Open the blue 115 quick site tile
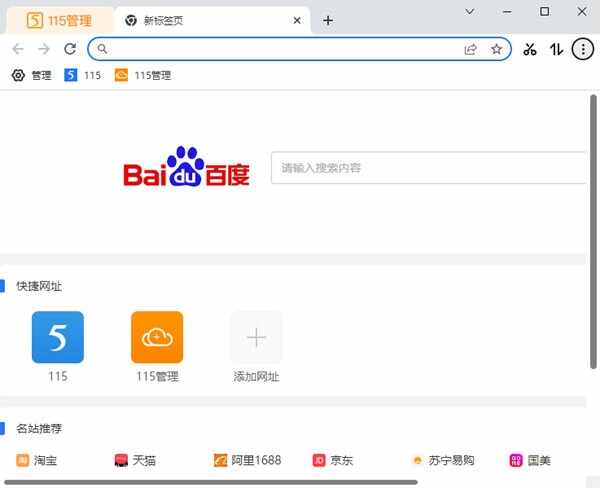The height and width of the screenshot is (488, 600). [58, 337]
